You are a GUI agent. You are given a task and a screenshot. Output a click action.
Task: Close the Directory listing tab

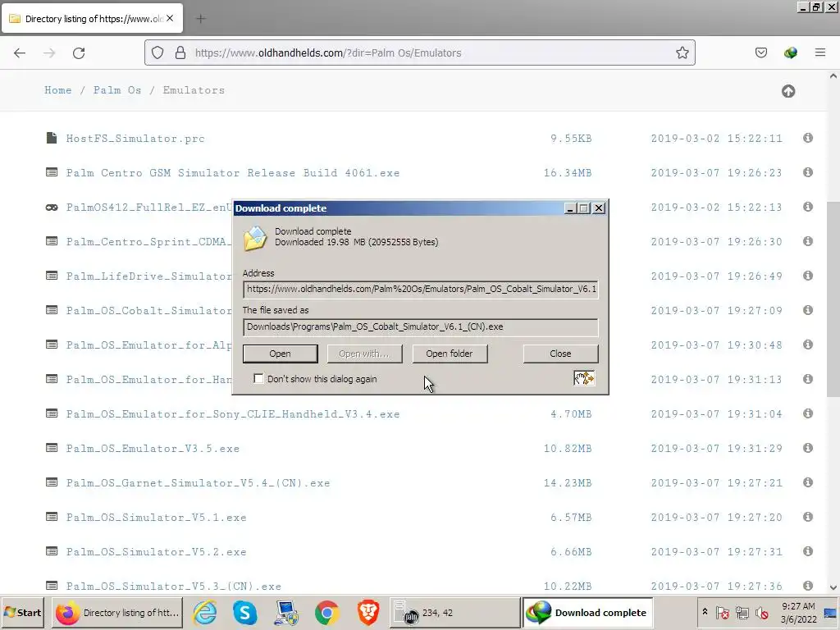[170, 18]
